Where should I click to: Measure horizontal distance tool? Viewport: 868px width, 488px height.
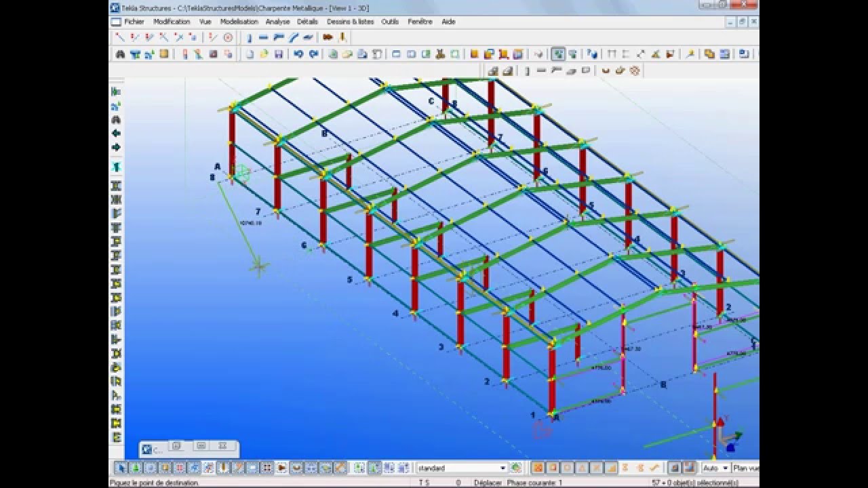coord(612,54)
